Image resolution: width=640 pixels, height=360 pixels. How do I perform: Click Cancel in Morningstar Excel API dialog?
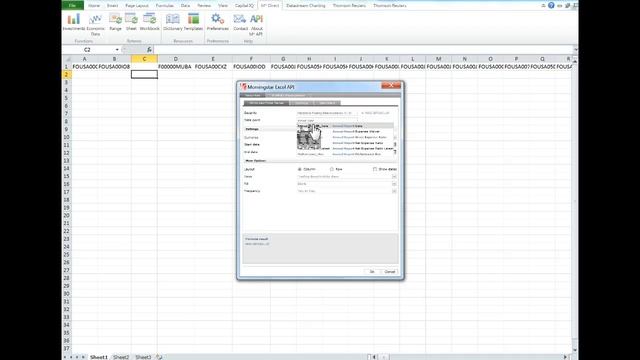[x=390, y=271]
